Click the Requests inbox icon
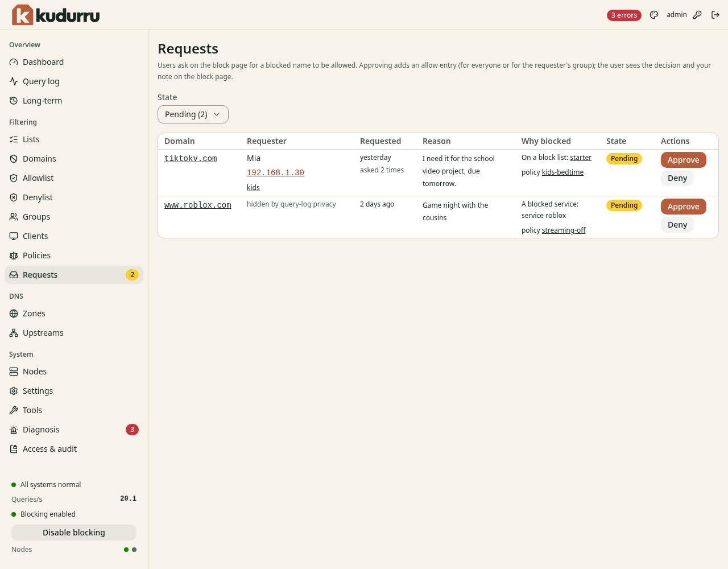The width and height of the screenshot is (728, 569). click(14, 275)
